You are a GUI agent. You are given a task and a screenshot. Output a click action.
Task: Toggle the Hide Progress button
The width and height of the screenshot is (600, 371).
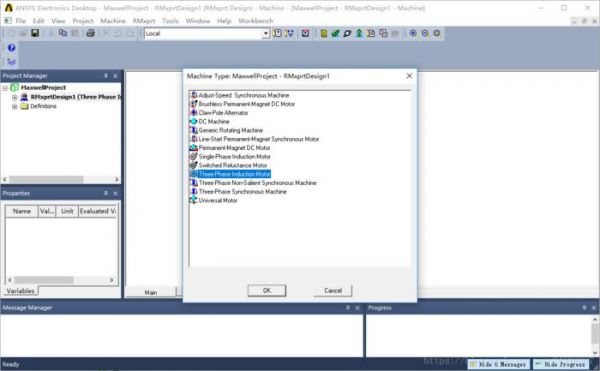click(x=561, y=364)
